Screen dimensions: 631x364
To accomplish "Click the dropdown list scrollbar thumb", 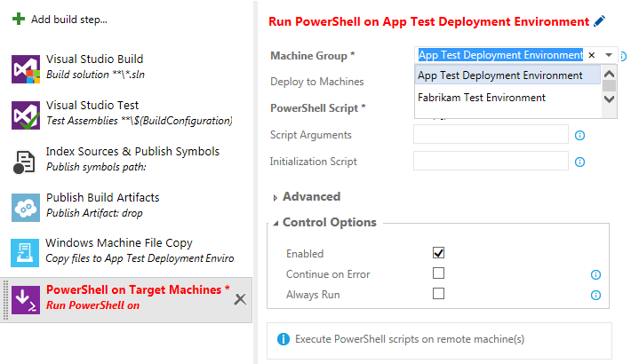I will point(610,85).
